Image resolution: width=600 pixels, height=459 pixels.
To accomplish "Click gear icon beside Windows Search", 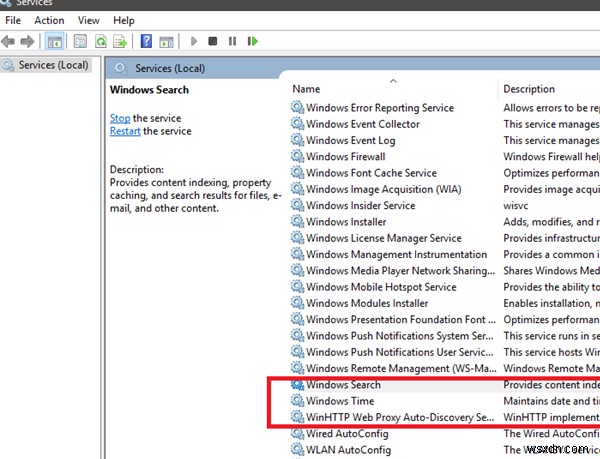I will pos(297,384).
